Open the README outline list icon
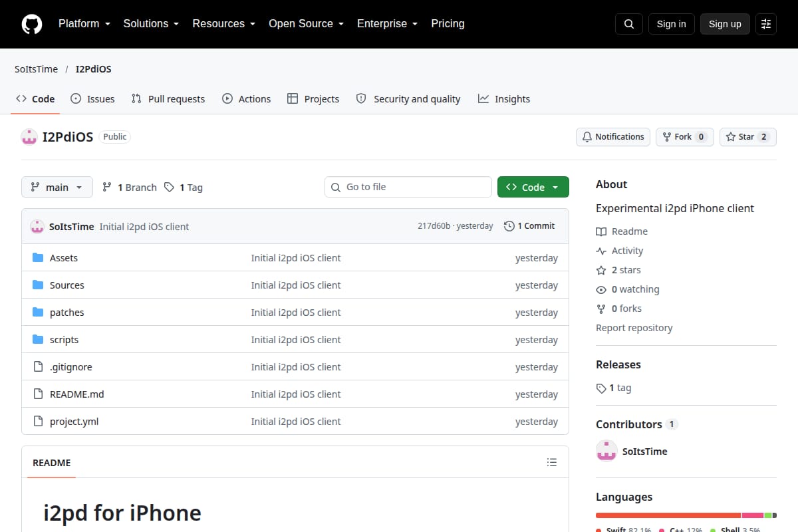 pos(552,462)
